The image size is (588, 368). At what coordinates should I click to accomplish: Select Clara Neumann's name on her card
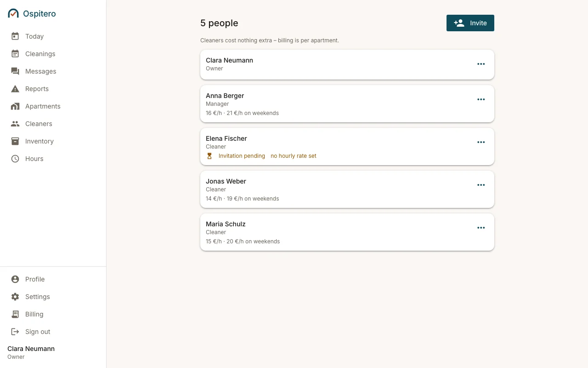tap(229, 60)
